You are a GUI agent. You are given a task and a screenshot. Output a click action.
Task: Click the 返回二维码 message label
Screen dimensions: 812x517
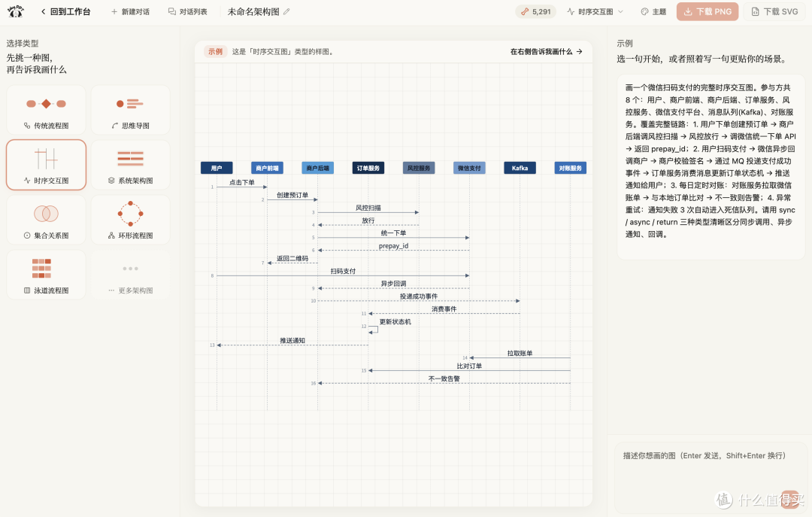(x=292, y=258)
